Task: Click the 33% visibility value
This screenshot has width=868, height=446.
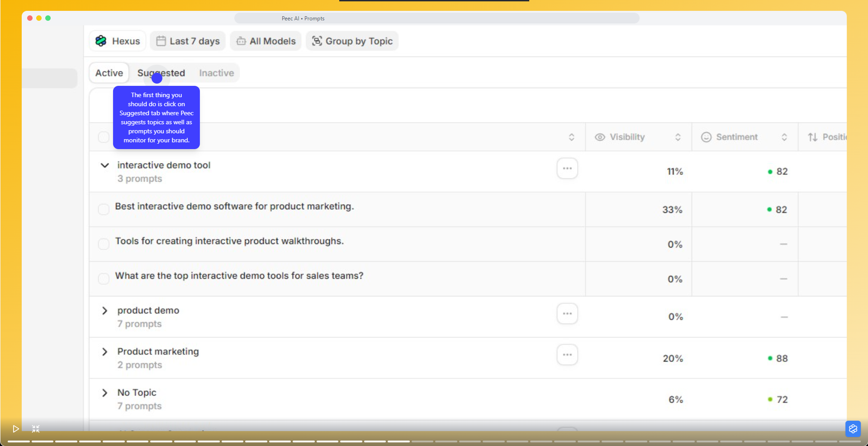Action: tap(672, 210)
